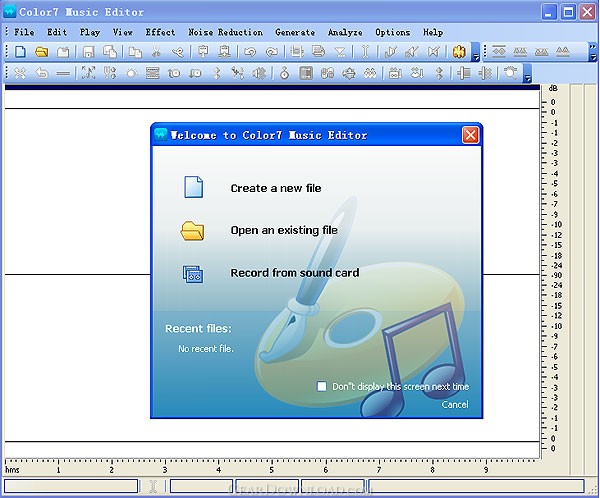Click the blank page icon in Welcome dialog
Screen dimensions: 600x498
click(194, 187)
